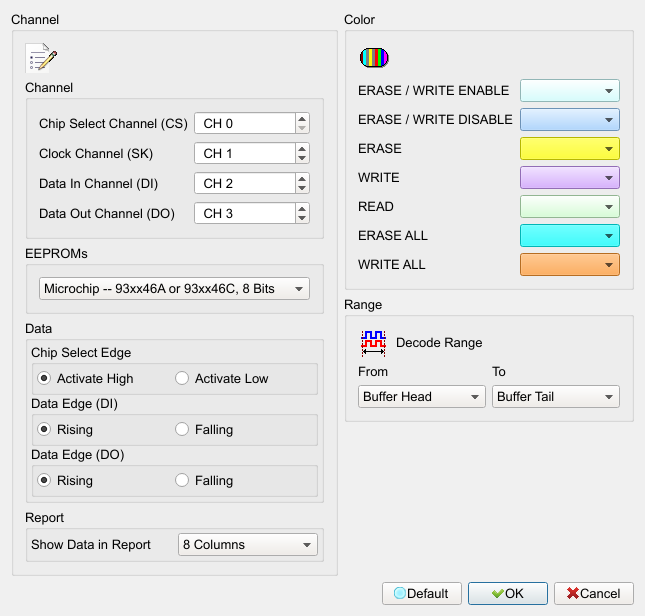The width and height of the screenshot is (645, 616).
Task: Click the channel settings notepad icon
Action: tap(41, 58)
